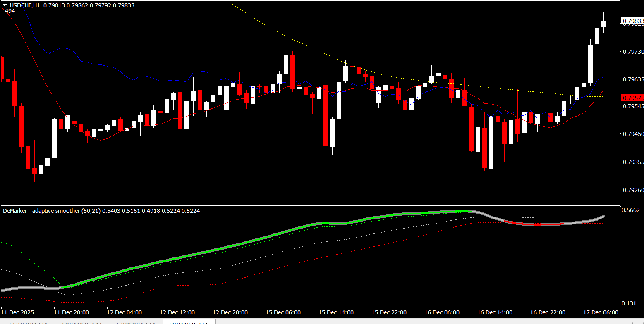Open the USDCHF M1 chart tab
This screenshot has height=324, width=644.
tap(82, 323)
